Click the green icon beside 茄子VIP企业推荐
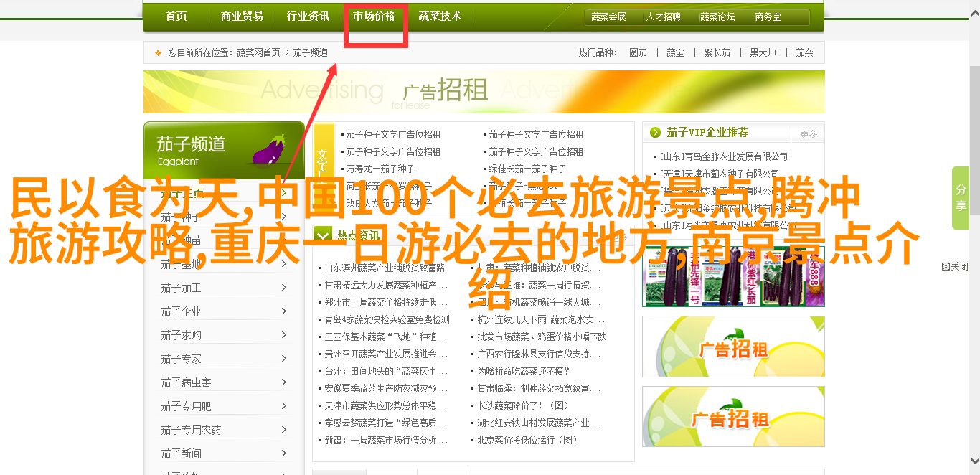 pyautogui.click(x=654, y=133)
